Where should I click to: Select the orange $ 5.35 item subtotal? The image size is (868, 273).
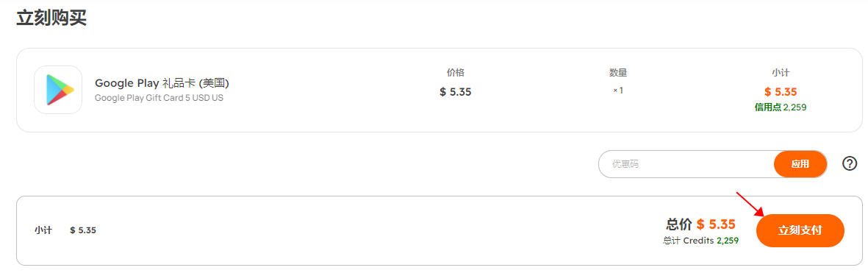click(x=781, y=92)
